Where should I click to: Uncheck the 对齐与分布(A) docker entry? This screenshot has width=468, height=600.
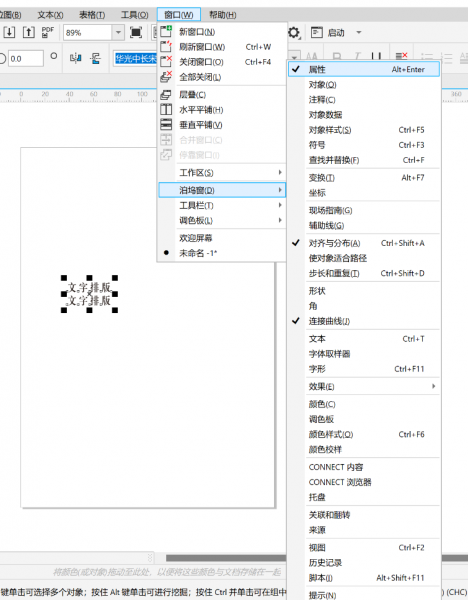(364, 243)
